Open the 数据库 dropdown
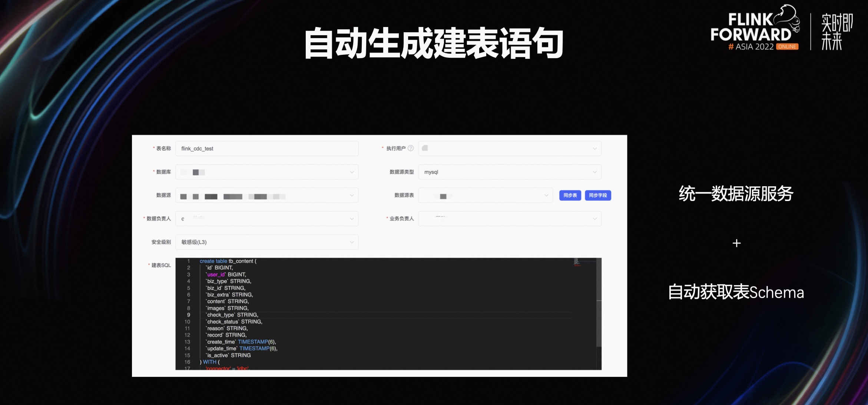Screen dimensions: 868x405 pos(351,172)
